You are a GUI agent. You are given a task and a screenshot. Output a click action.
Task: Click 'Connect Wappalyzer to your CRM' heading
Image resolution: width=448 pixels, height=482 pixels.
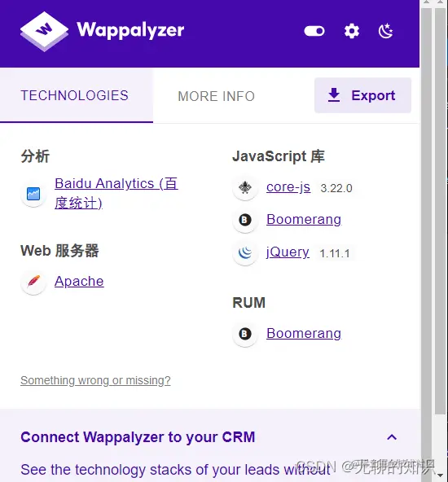click(x=138, y=437)
